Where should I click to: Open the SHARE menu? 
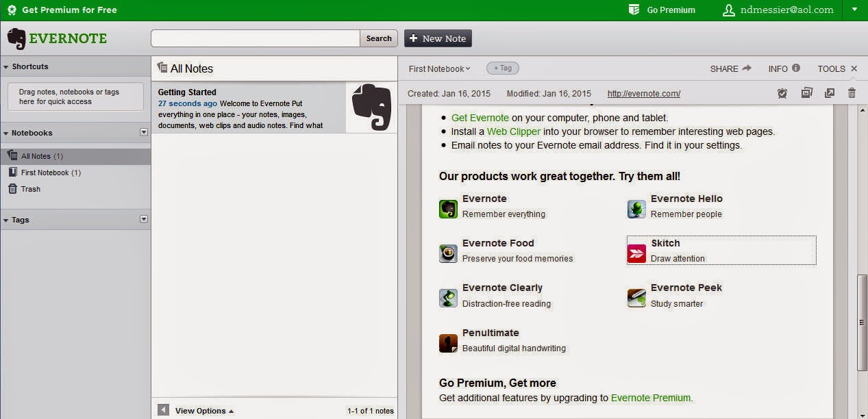click(731, 68)
